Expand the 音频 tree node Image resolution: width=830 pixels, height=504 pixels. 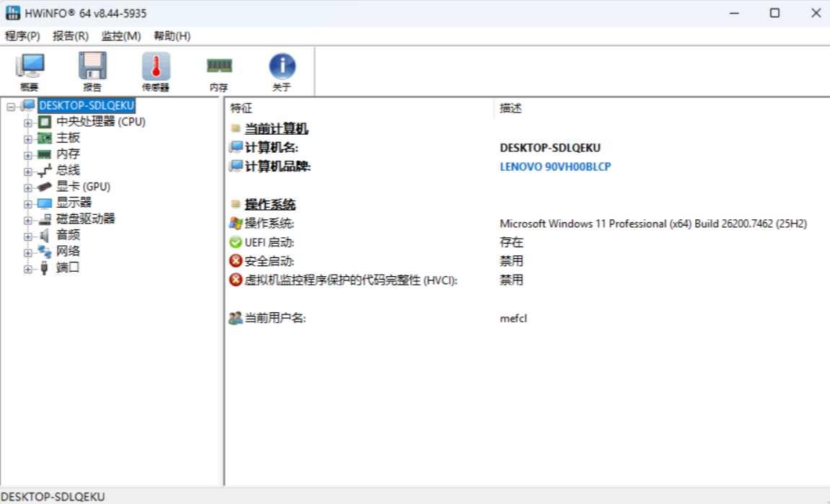(27, 236)
